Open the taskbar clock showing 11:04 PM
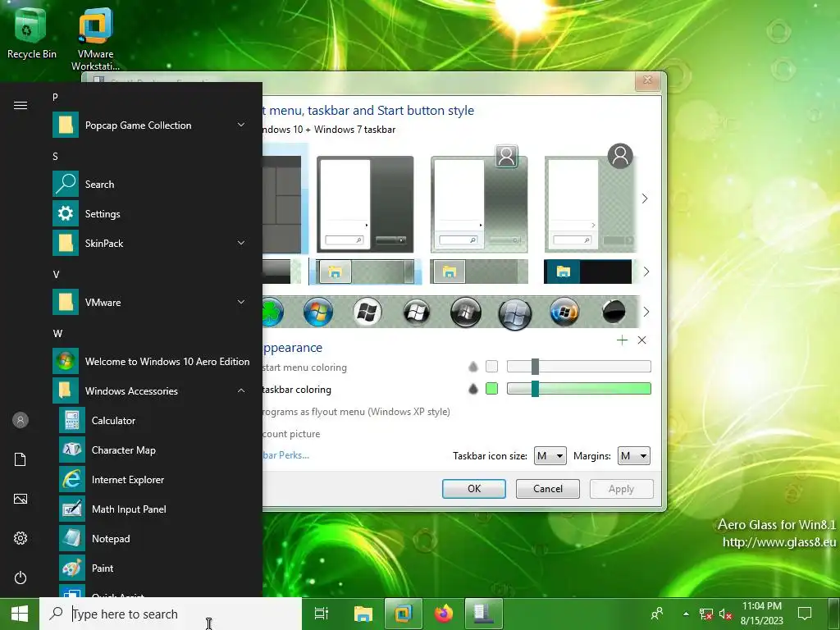Image resolution: width=840 pixels, height=630 pixels. coord(761,614)
